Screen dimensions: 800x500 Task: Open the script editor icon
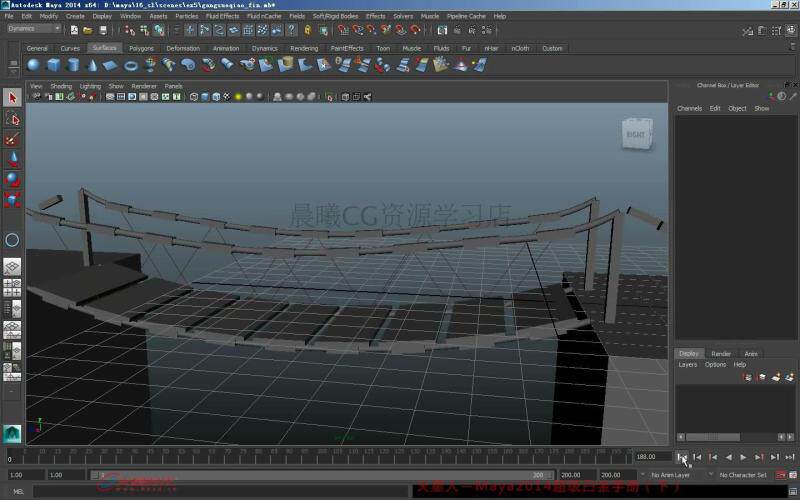[792, 492]
